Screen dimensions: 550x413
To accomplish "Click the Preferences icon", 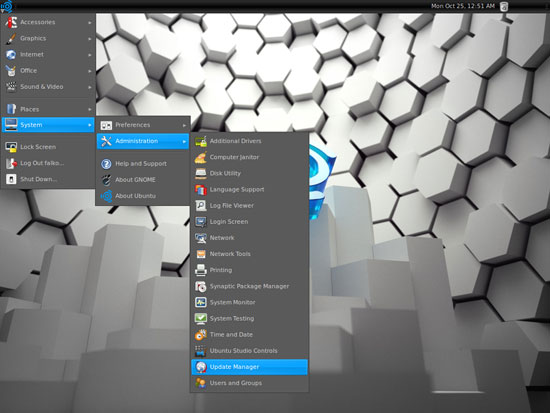I will [106, 125].
